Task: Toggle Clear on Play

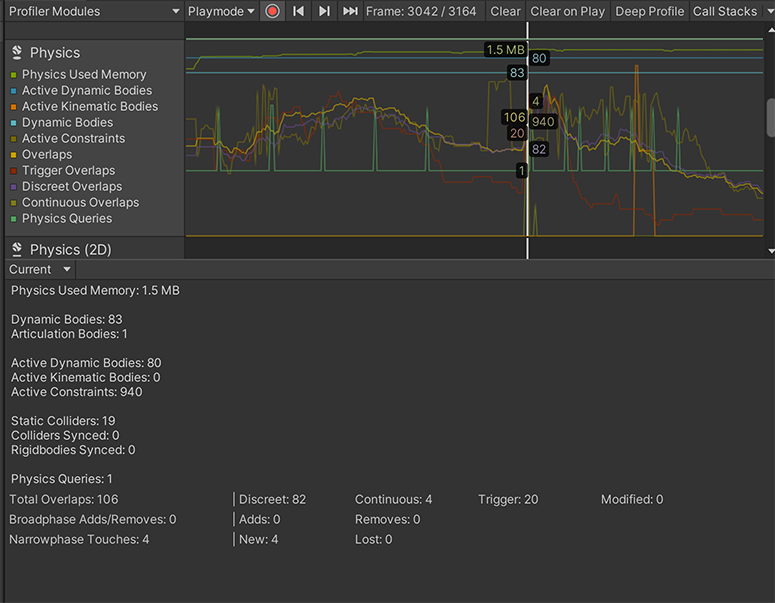Action: (567, 11)
